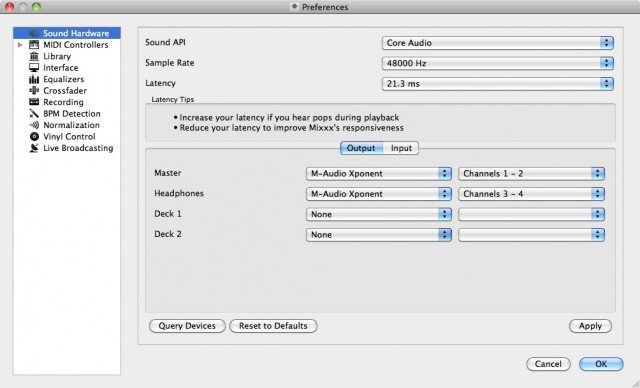
Task: Open the Vinyl Control preferences page
Action: [x=69, y=137]
